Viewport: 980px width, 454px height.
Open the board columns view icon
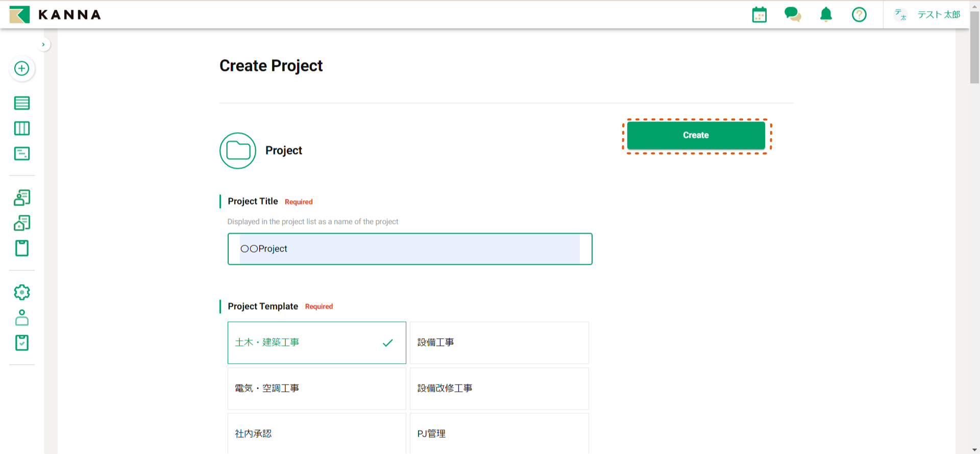[x=21, y=128]
